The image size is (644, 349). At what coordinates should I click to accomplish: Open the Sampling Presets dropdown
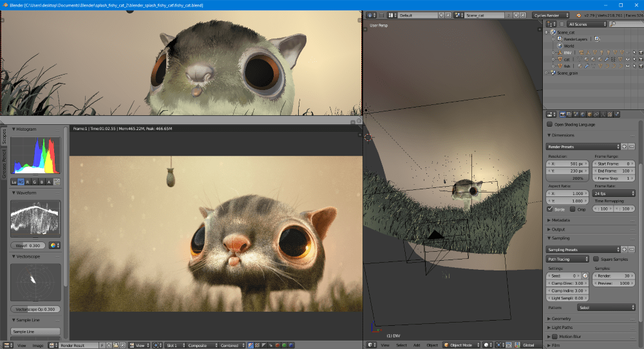[x=583, y=250]
